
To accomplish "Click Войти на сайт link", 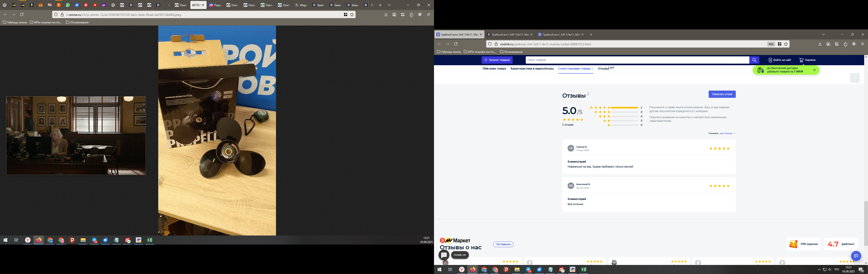I will pyautogui.click(x=779, y=60).
